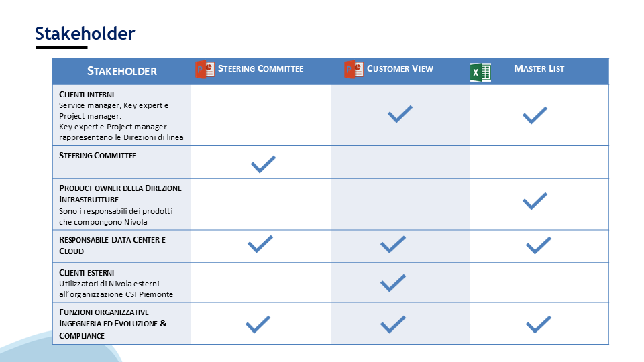Click the Excel icon beside Master List
644x362 pixels.
[480, 72]
